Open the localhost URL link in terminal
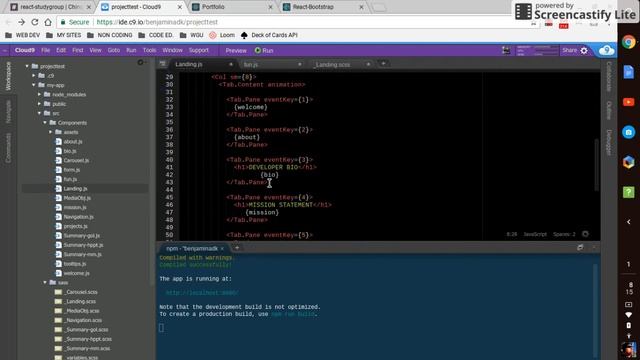Viewport: 640px width, 360px height. [202, 293]
